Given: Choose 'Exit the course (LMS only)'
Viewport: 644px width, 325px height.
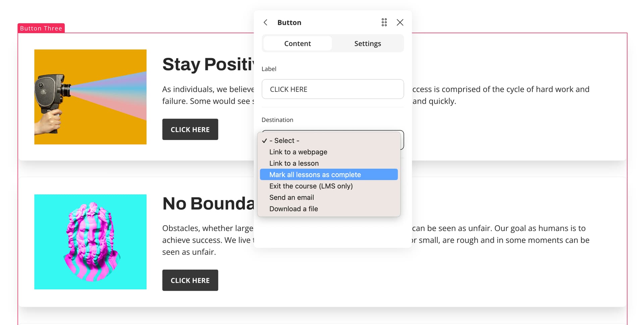Looking at the screenshot, I should [311, 186].
